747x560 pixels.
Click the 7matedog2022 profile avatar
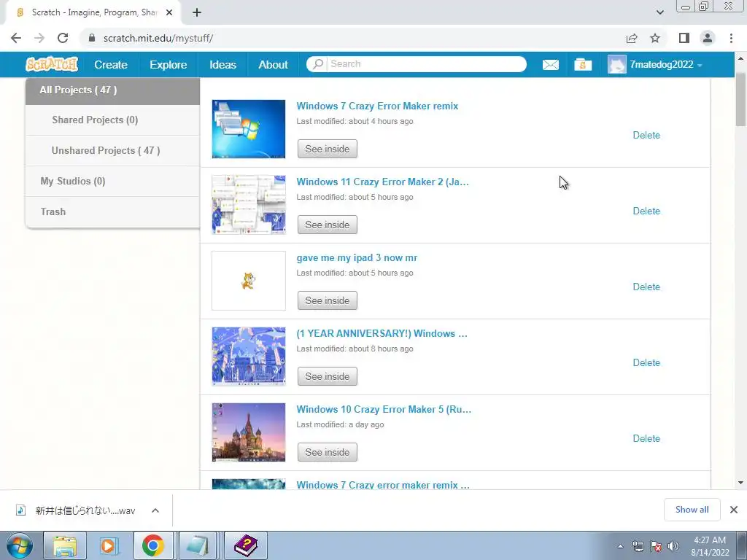coord(616,64)
